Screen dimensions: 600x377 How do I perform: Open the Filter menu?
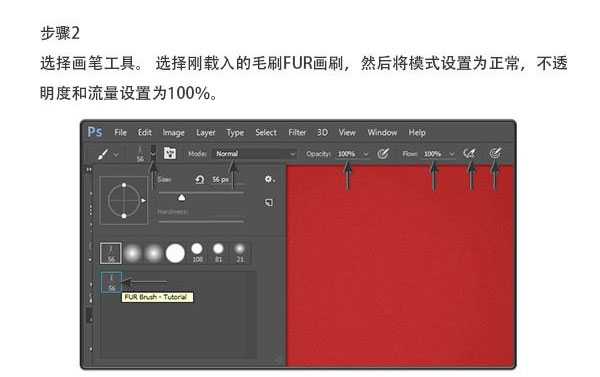point(297,132)
